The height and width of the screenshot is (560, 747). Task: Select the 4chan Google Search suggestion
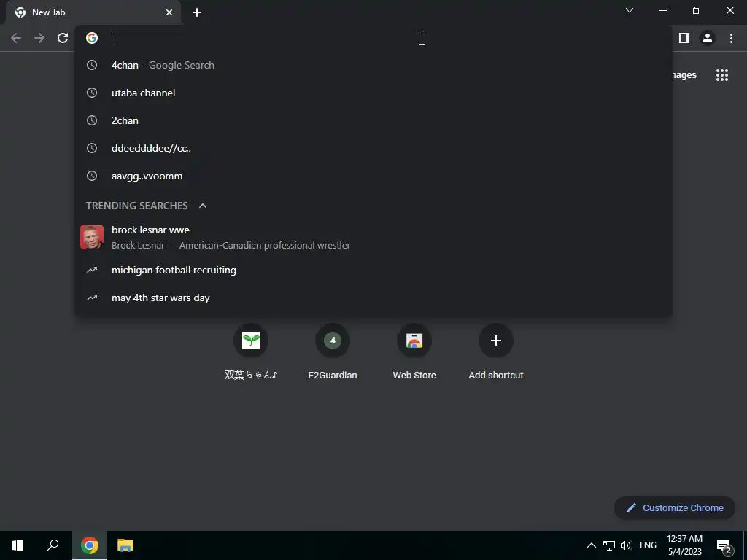[373, 65]
